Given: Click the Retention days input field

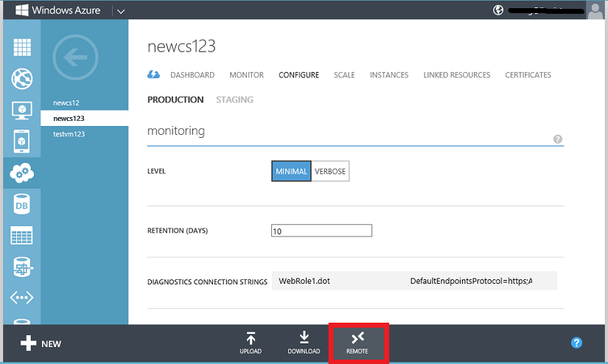Looking at the screenshot, I should click(321, 231).
